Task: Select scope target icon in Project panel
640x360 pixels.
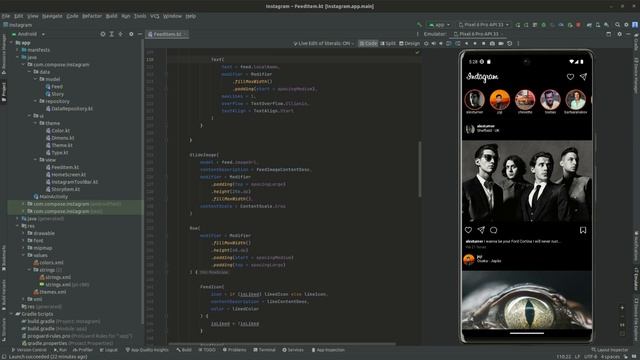Action: coord(103,34)
